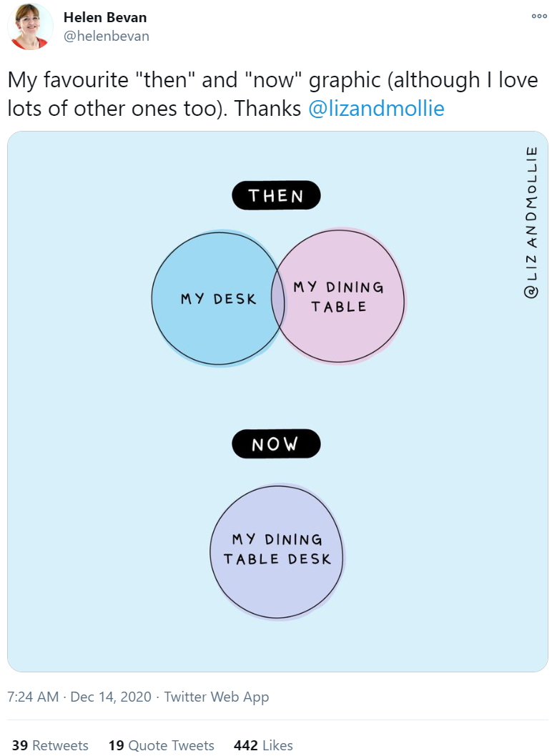Open the Venn diagram image
The width and height of the screenshot is (557, 756).
[x=277, y=401]
